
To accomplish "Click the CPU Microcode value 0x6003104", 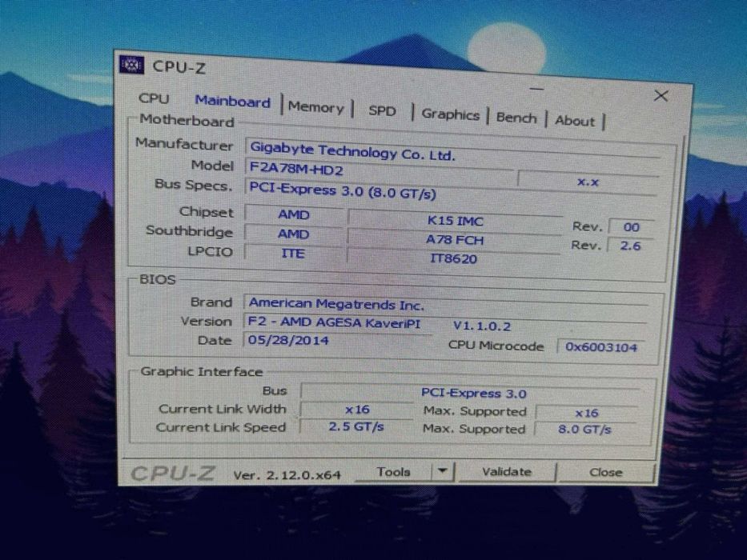I will click(600, 347).
